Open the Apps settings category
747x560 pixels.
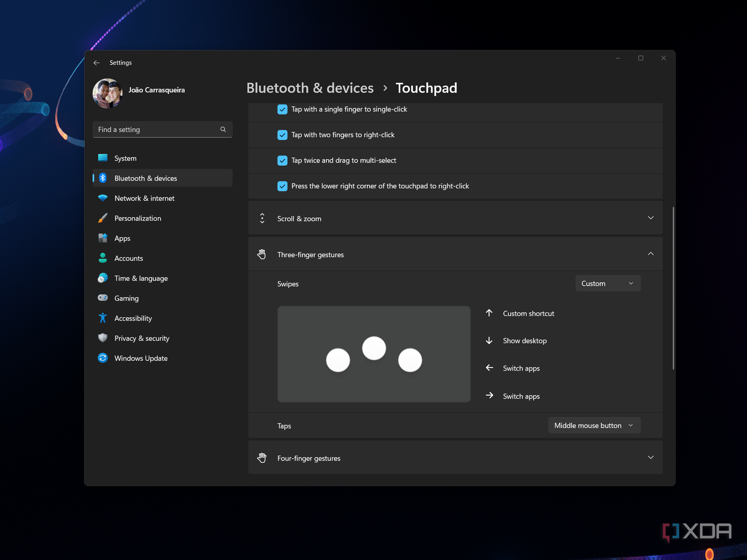point(122,238)
